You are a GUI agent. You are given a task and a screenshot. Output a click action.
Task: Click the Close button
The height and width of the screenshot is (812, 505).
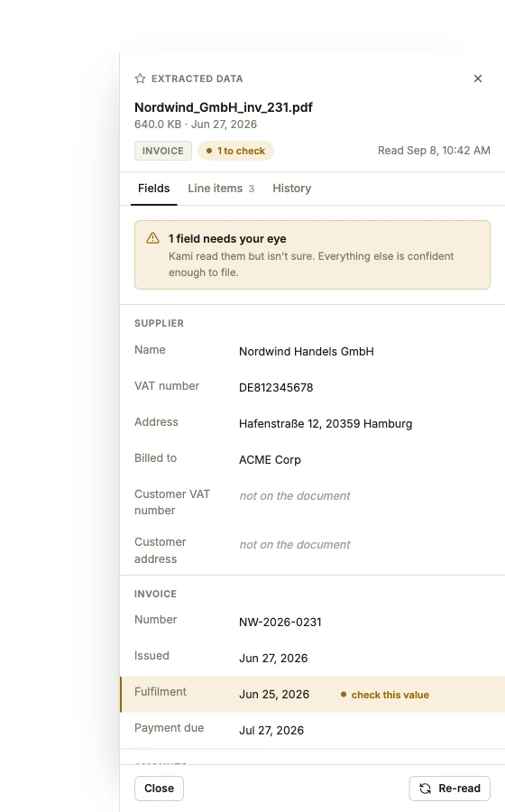(159, 789)
